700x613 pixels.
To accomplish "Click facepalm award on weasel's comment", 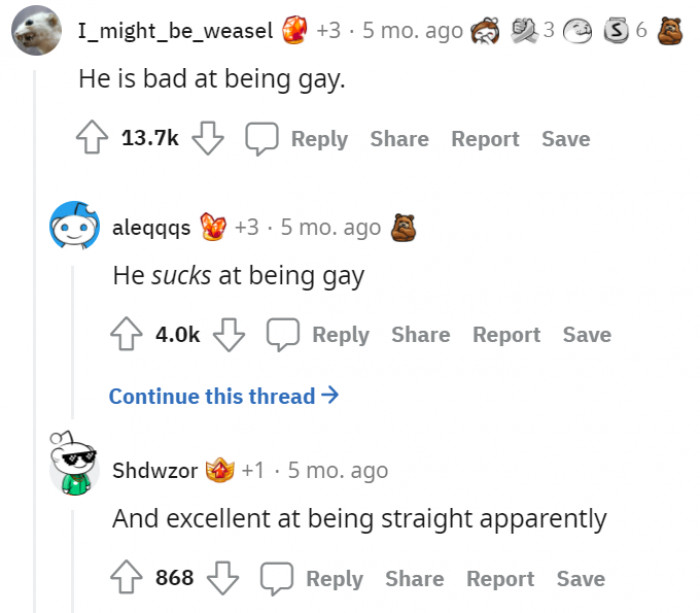I will tap(485, 31).
